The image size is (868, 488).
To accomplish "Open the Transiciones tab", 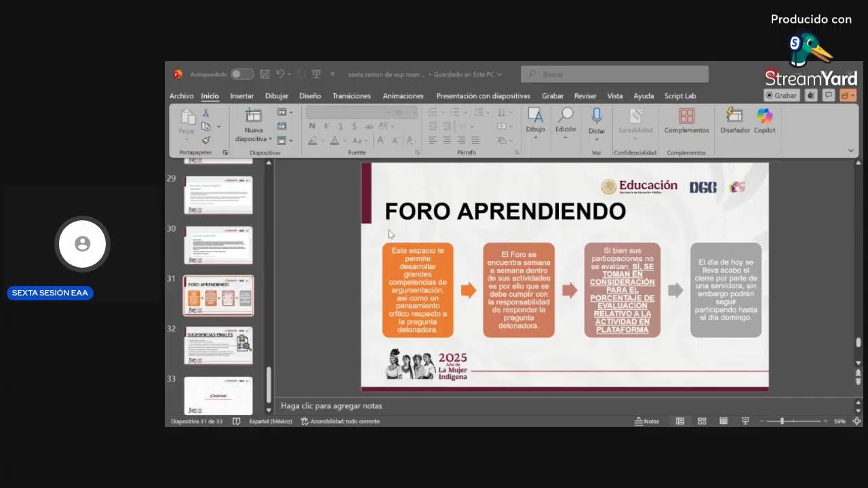I will pos(351,96).
